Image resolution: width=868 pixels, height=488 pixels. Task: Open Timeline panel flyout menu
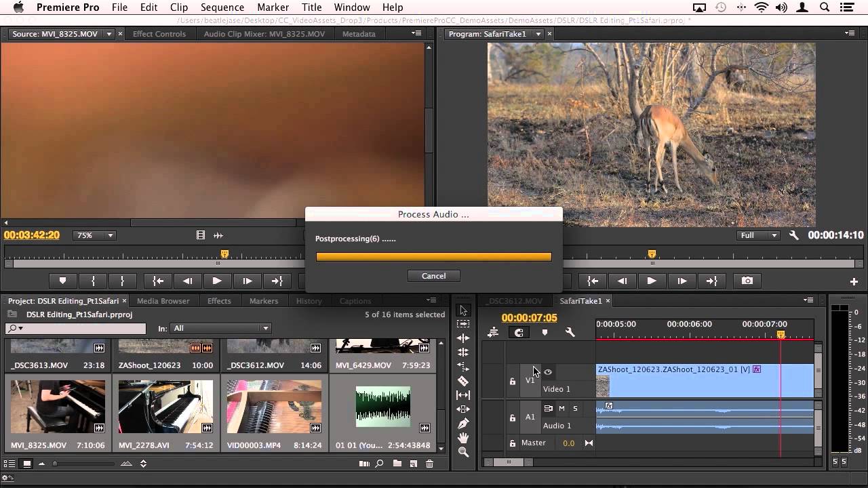pyautogui.click(x=808, y=300)
